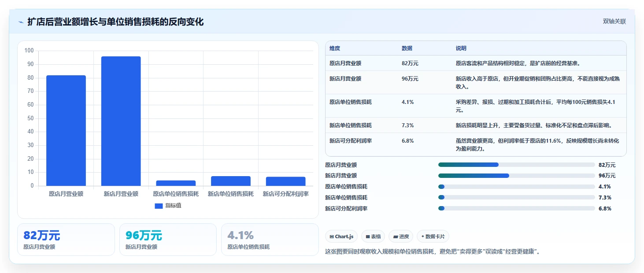Image resolution: width=644 pixels, height=273 pixels.
Task: Open the 82万元 原店月营业额 data card
Action: (x=66, y=240)
